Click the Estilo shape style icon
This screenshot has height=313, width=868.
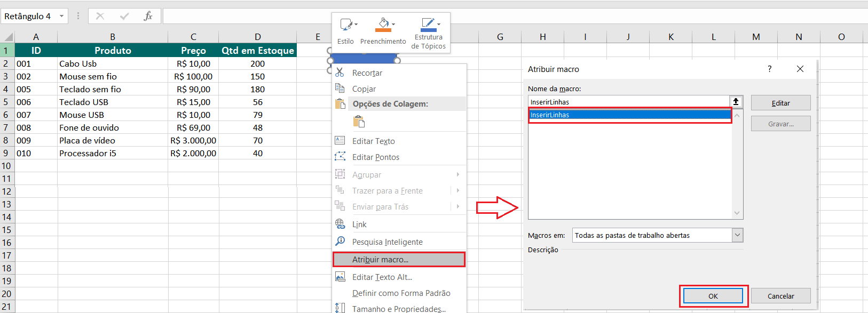pos(346,25)
